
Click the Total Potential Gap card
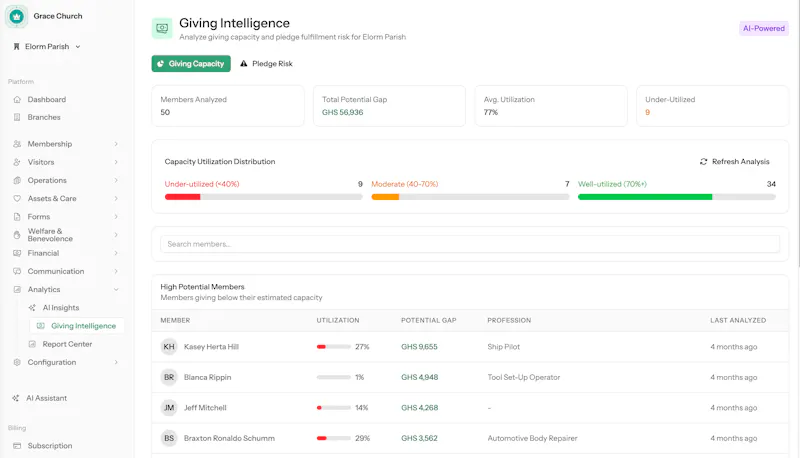pos(389,106)
